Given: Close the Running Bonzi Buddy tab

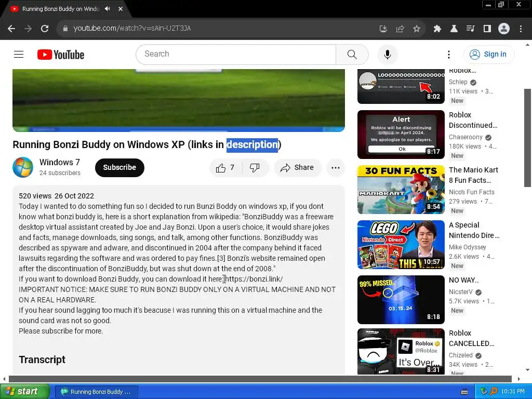Looking at the screenshot, I should [121, 9].
